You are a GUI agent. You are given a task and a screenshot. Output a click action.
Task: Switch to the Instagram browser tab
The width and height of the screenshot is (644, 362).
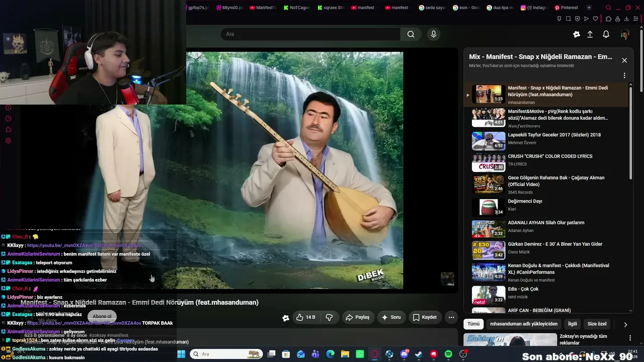pyautogui.click(x=534, y=8)
